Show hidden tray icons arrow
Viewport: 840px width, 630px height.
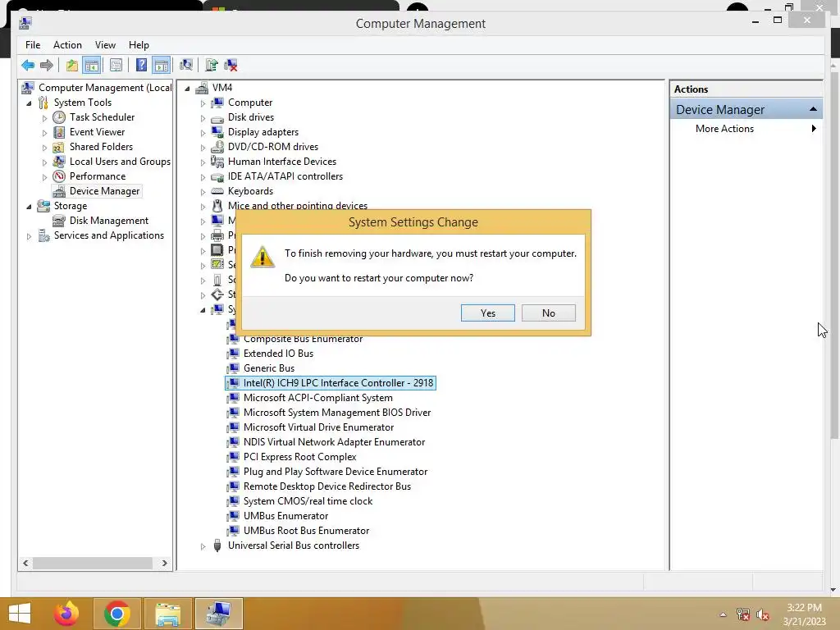[724, 614]
